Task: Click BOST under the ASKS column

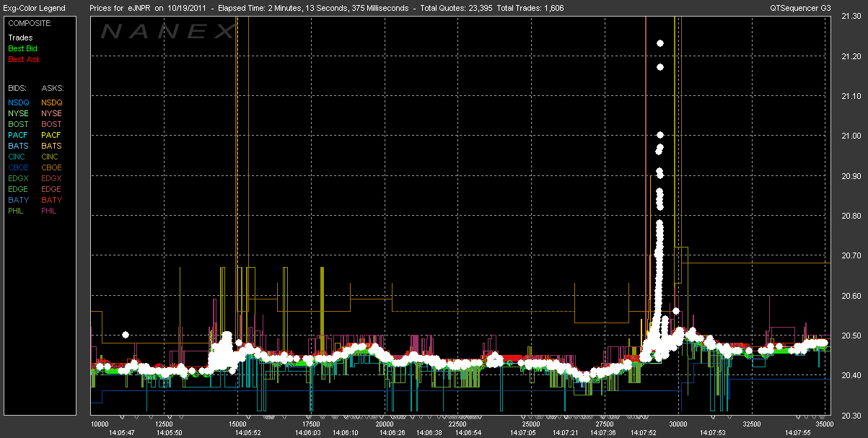Action: 52,124
